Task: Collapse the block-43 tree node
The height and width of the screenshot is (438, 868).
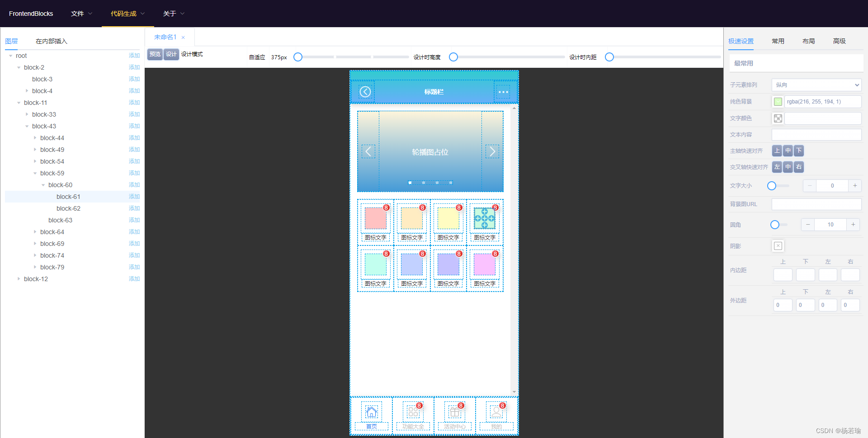Action: coord(27,126)
